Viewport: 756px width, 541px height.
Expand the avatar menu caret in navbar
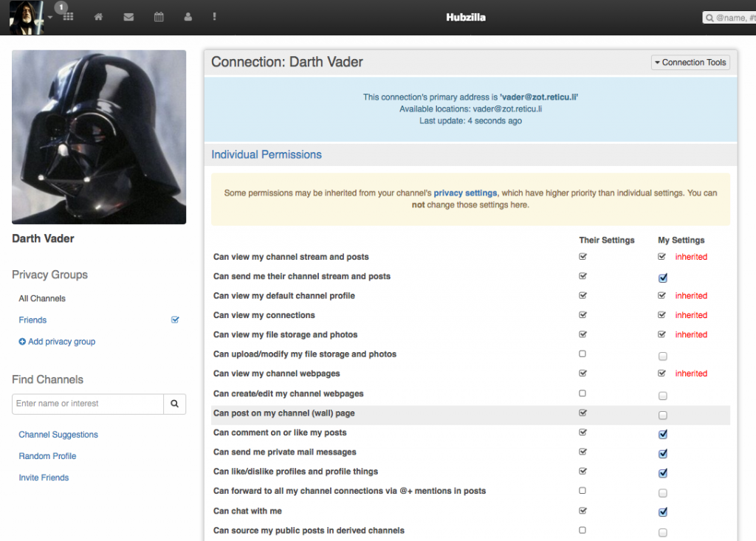[50, 17]
